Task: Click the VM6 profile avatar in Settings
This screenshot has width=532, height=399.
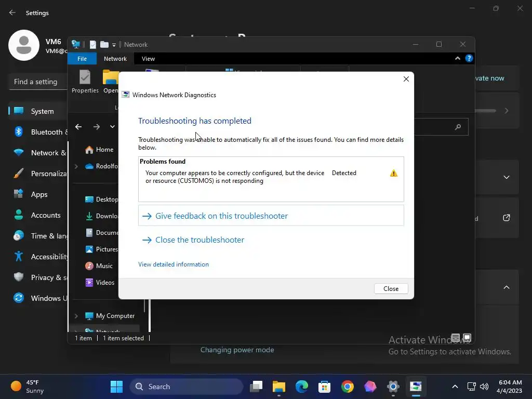Action: [x=24, y=45]
